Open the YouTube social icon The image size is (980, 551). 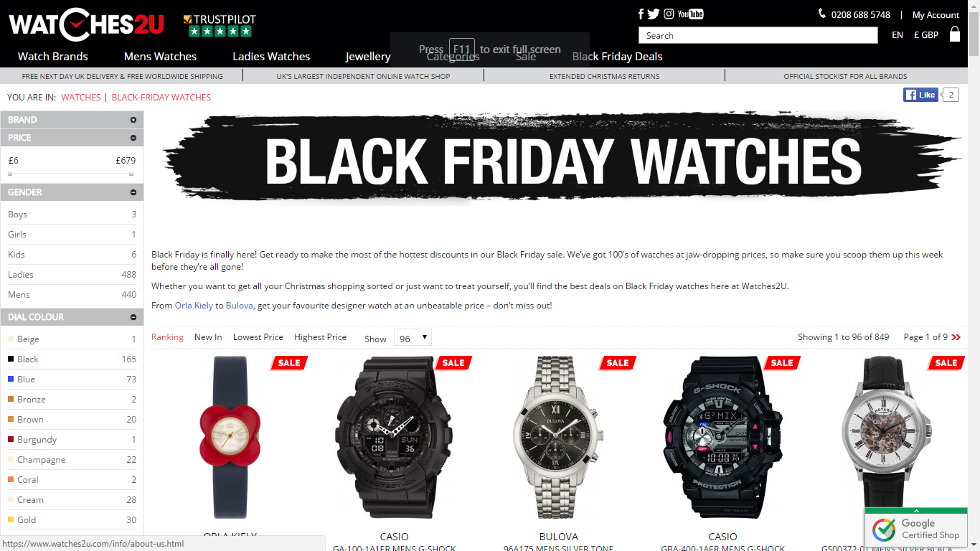coord(691,14)
